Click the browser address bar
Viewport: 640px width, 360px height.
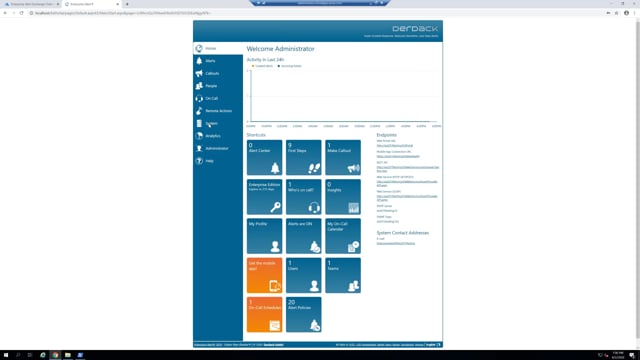(314, 13)
